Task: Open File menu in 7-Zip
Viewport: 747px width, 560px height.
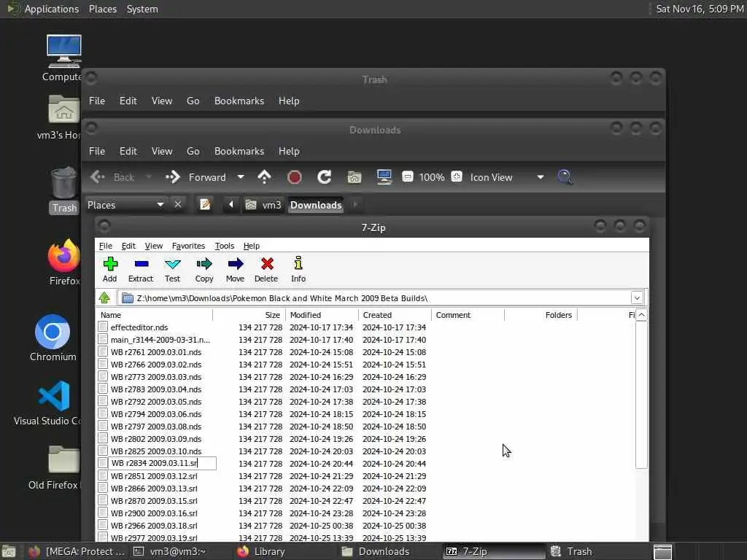Action: click(105, 246)
